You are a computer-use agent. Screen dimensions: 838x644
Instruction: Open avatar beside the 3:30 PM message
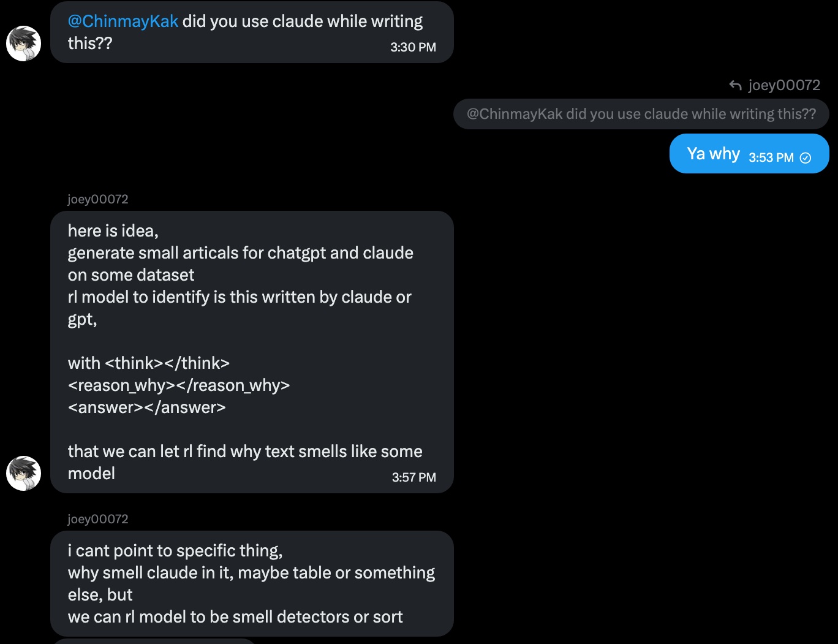23,44
